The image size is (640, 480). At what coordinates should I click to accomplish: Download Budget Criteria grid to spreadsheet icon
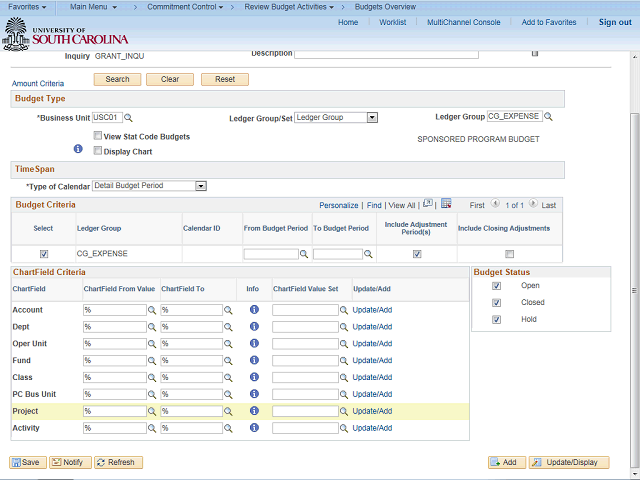[446, 204]
